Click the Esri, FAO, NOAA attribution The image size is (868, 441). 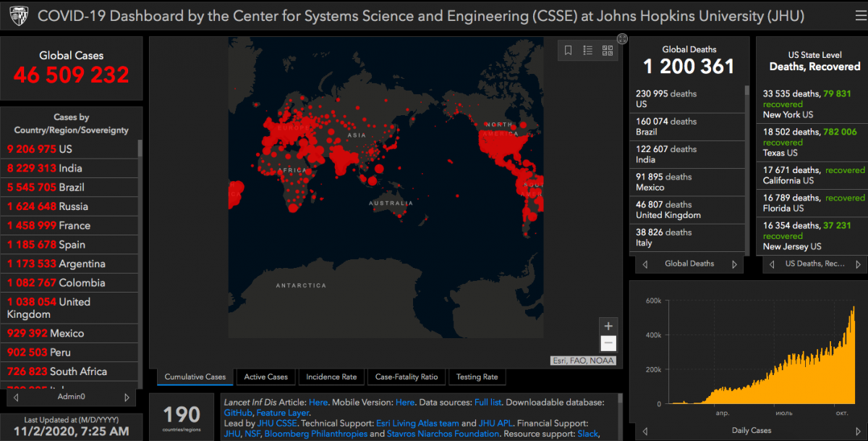coord(583,361)
